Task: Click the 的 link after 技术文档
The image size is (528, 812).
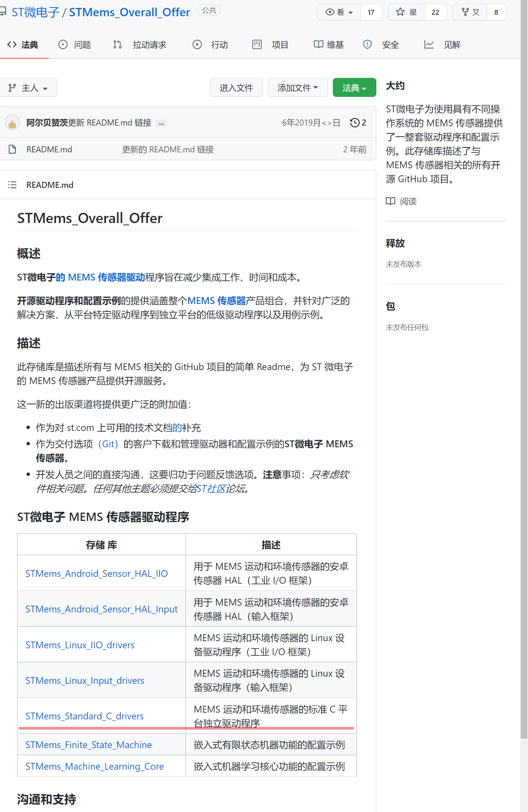Action: [177, 428]
